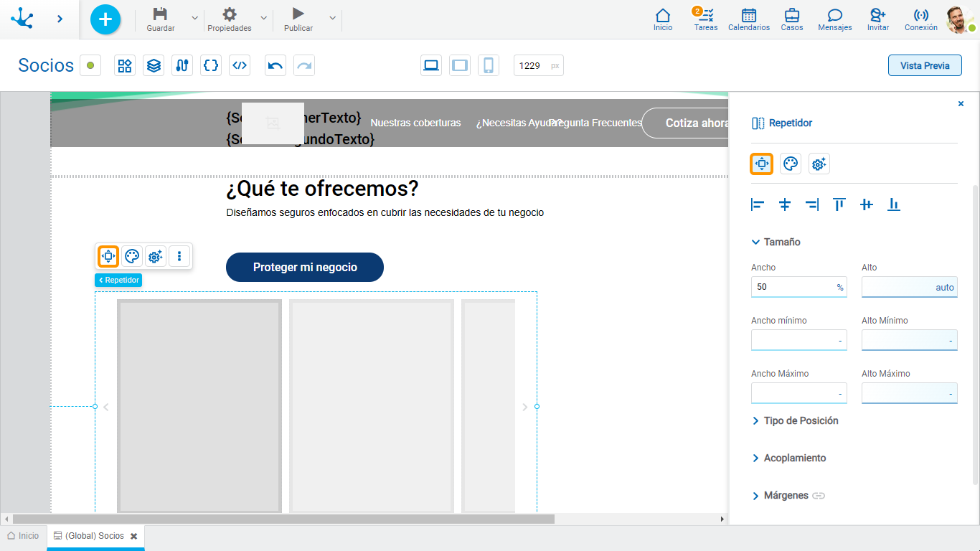Open the Publicar dropdown arrow
The image size is (980, 551).
(332, 17)
